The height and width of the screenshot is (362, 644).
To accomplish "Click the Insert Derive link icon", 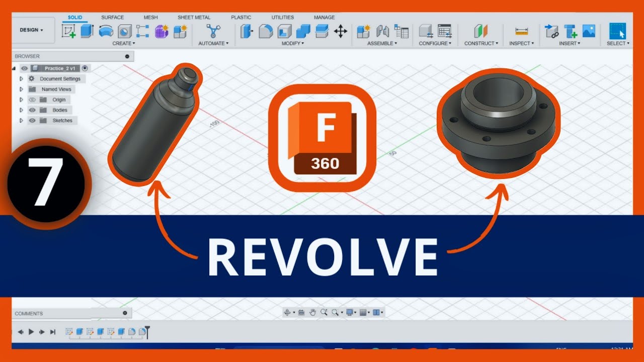I will pos(552,32).
